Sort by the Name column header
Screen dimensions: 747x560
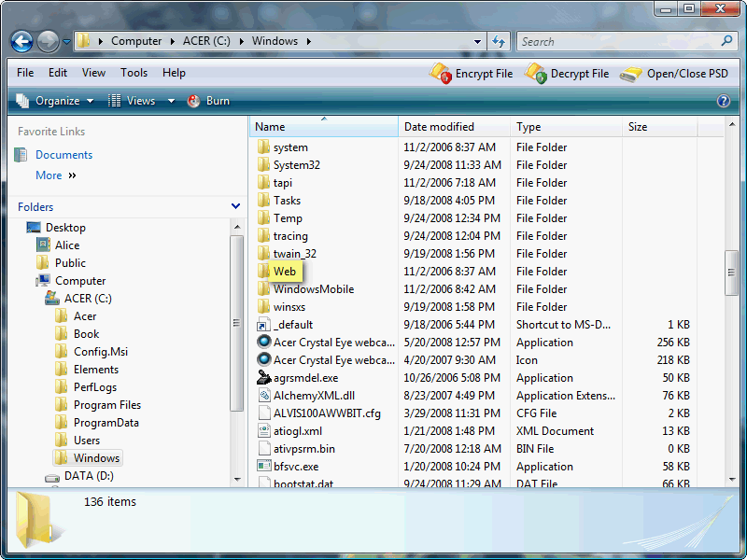coord(323,127)
